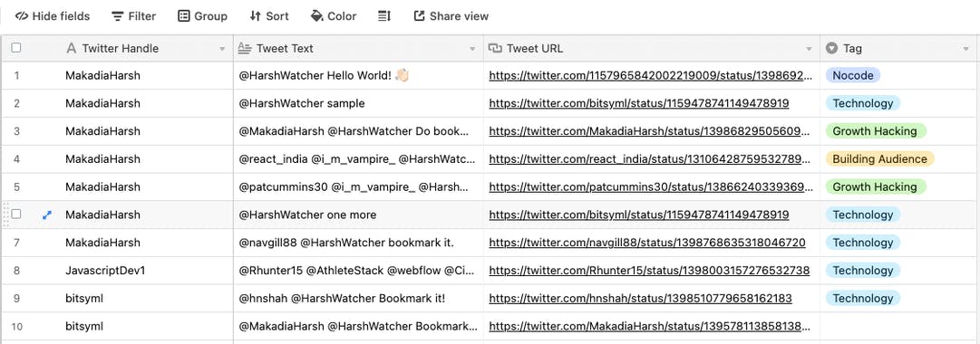Open the bitsyml status link on 'one more' row

(x=639, y=215)
